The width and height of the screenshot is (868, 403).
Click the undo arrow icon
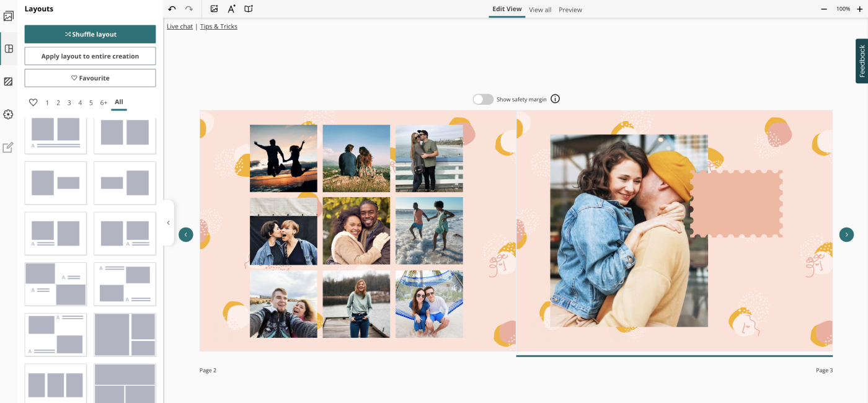tap(172, 9)
